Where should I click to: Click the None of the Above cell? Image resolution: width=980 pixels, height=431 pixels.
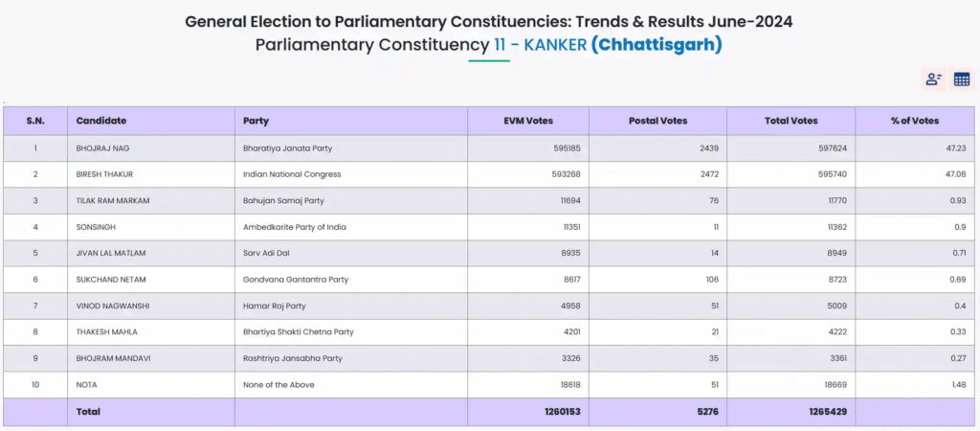tap(280, 384)
